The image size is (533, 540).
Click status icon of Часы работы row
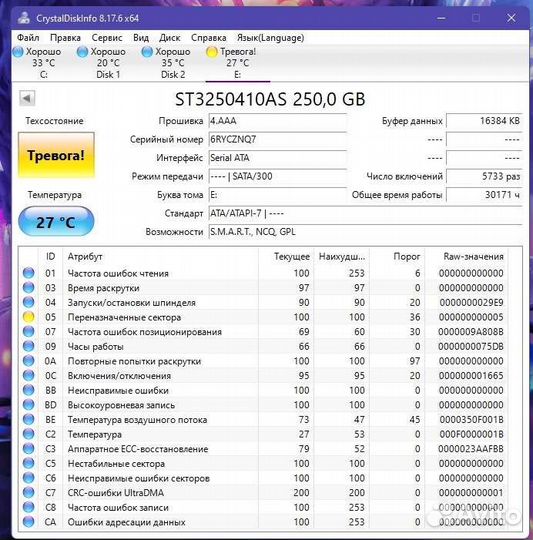pyautogui.click(x=29, y=346)
